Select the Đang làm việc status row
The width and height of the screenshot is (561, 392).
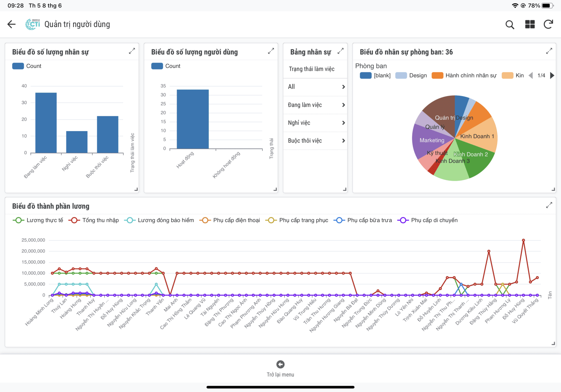[315, 105]
